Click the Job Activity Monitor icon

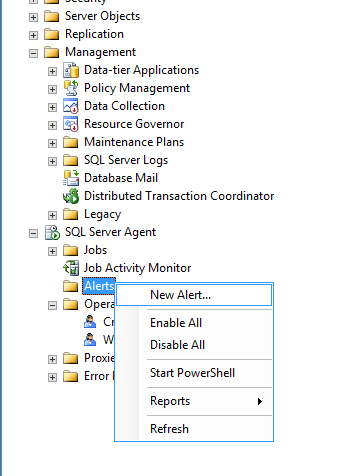[71, 268]
